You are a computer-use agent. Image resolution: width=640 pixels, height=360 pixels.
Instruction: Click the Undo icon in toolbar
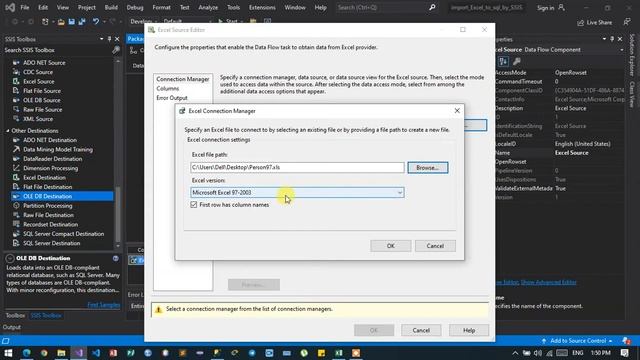pyautogui.click(x=96, y=22)
